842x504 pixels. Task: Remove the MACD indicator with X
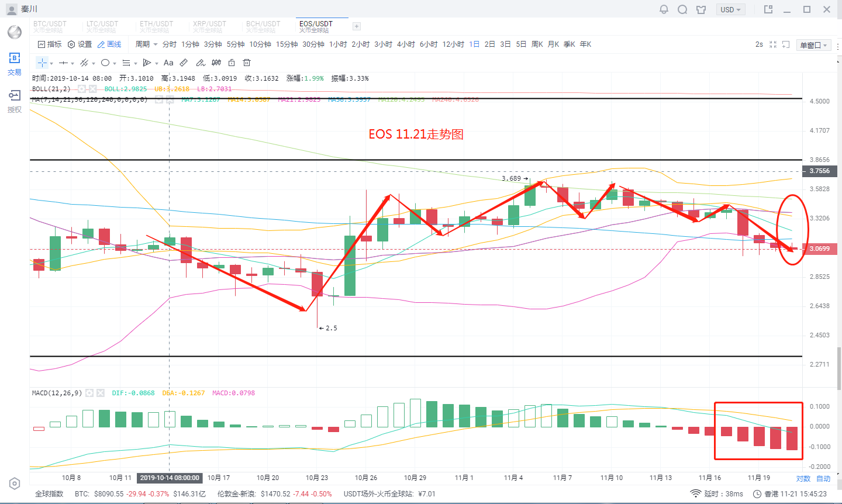pos(100,393)
